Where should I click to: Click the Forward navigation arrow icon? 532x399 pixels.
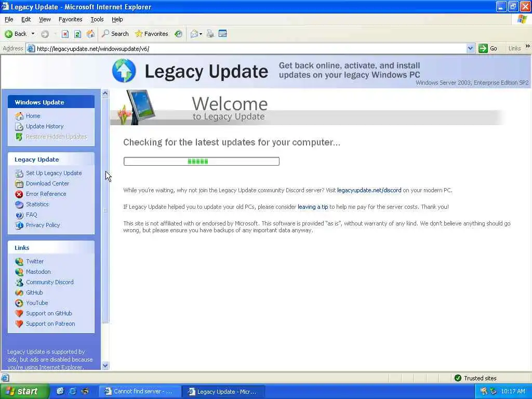(45, 34)
